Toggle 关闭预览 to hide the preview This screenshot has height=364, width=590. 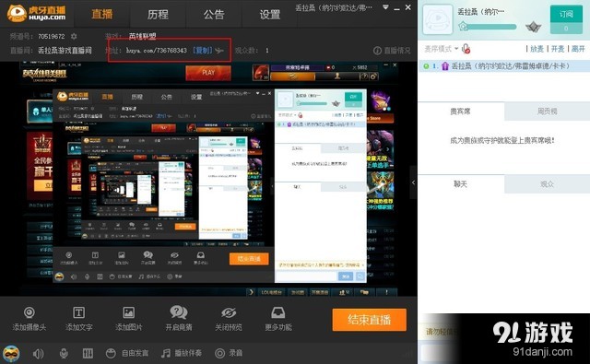228,319
